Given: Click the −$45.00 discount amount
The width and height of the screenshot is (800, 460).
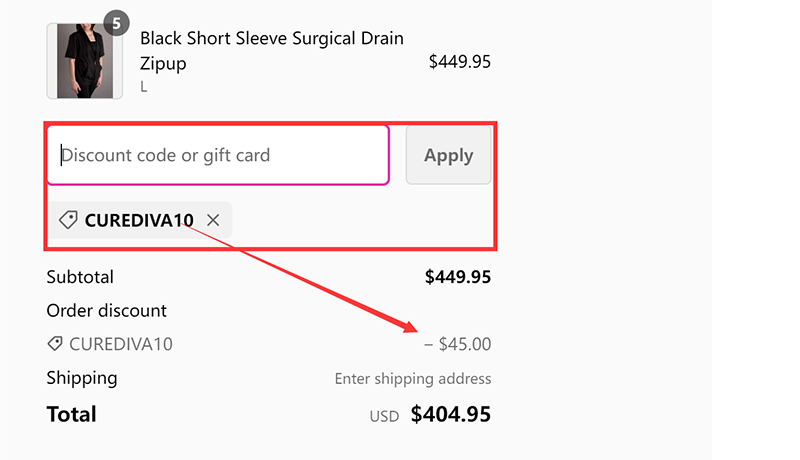Looking at the screenshot, I should (457, 344).
